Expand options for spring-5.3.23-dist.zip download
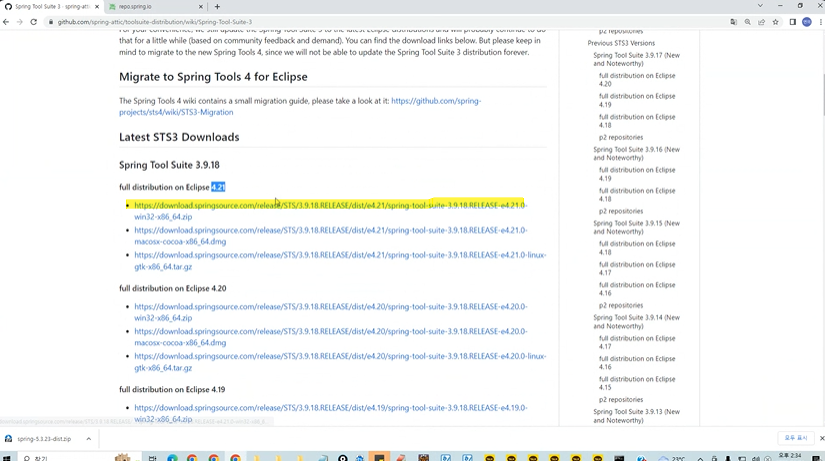Image resolution: width=825 pixels, height=461 pixels. (88, 439)
